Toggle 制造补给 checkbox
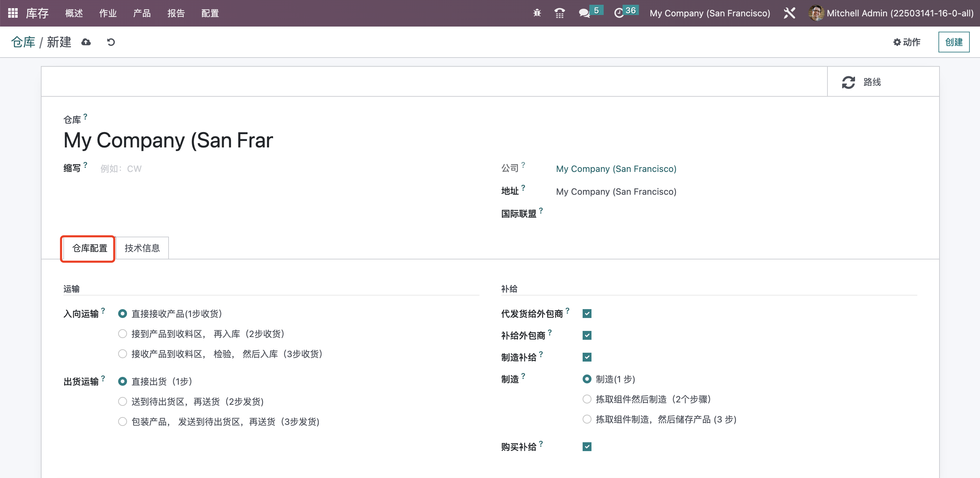Screen dimensions: 980x478 point(587,357)
